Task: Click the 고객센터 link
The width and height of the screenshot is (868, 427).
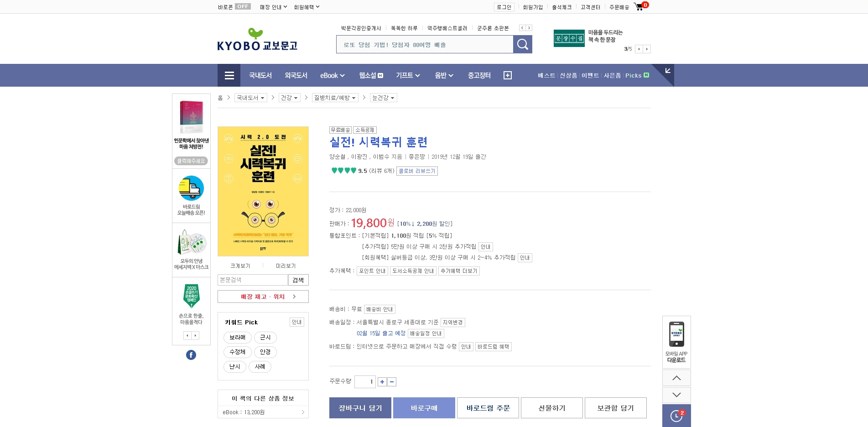Action: coord(590,7)
